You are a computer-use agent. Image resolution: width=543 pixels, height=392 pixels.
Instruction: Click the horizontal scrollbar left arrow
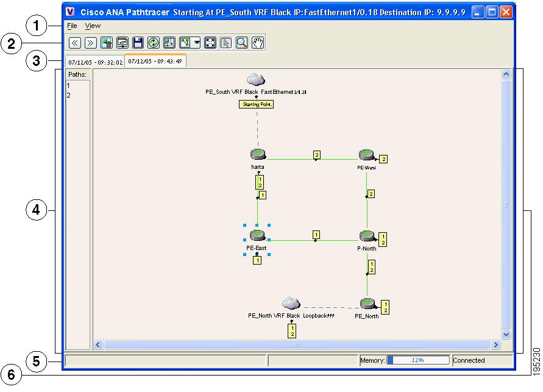(x=98, y=344)
